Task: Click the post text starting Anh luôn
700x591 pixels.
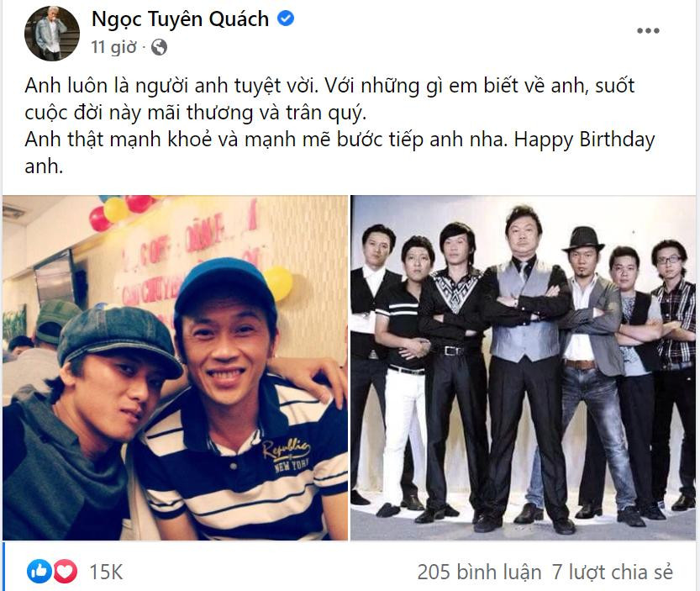Action: (329, 99)
